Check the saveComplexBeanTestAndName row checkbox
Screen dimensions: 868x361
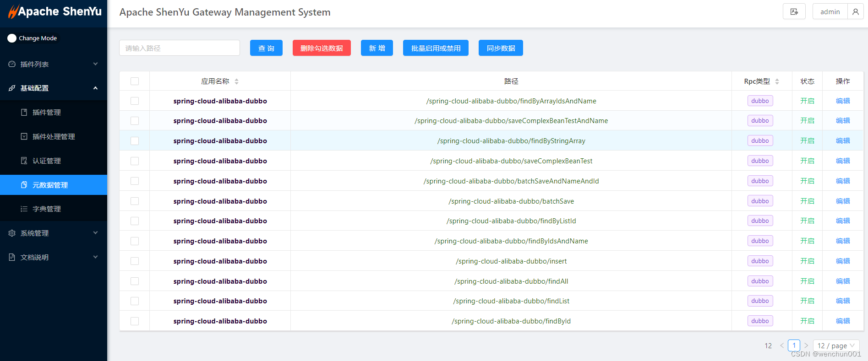point(135,121)
